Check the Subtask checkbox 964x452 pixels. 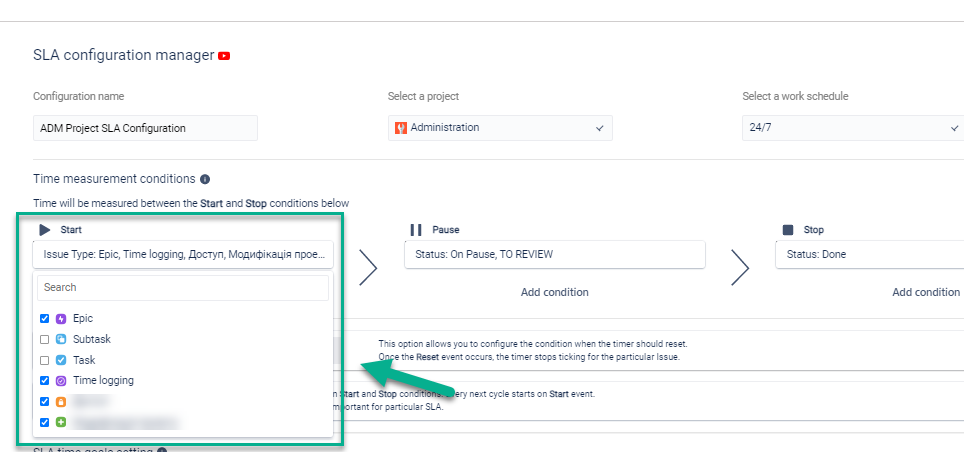point(44,339)
